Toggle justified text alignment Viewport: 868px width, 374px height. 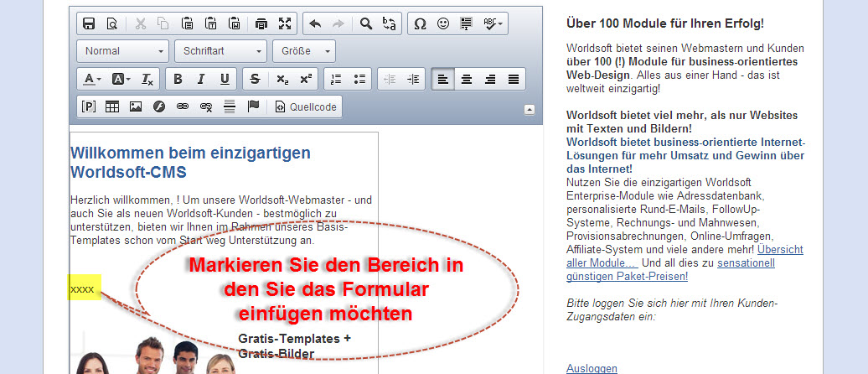(514, 79)
